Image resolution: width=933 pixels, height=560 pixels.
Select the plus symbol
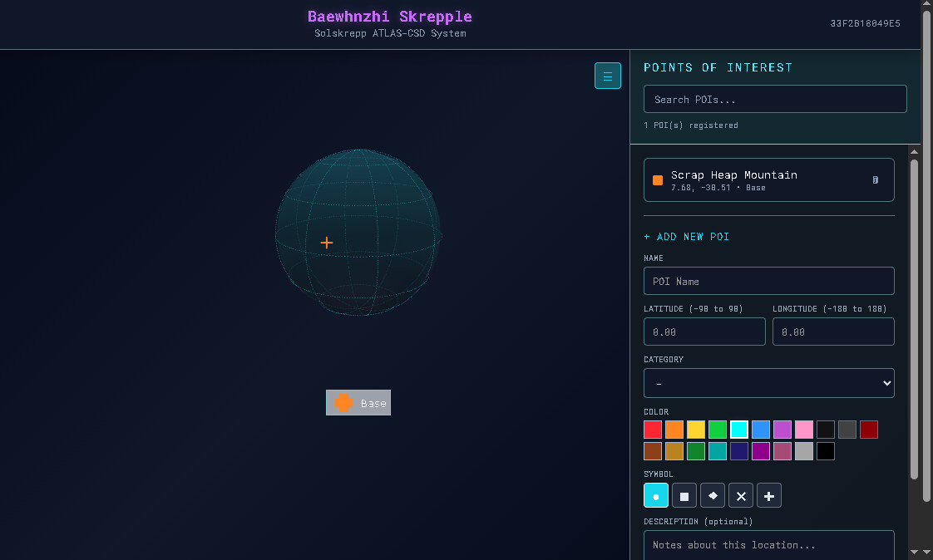[769, 496]
